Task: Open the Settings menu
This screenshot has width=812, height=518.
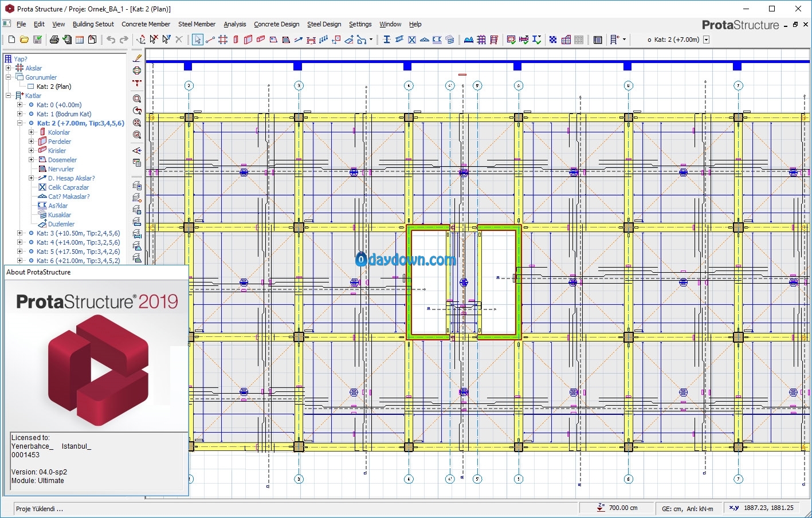Action: pyautogui.click(x=360, y=24)
